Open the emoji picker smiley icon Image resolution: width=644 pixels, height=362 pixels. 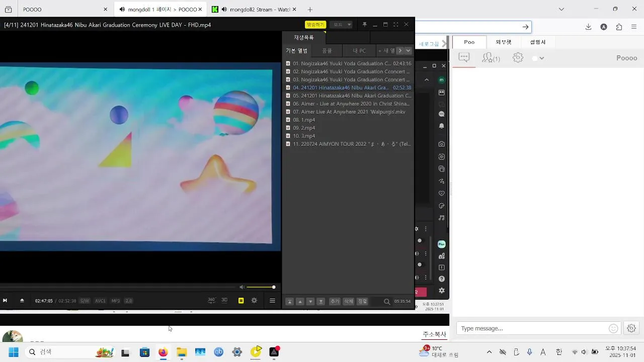tap(613, 328)
